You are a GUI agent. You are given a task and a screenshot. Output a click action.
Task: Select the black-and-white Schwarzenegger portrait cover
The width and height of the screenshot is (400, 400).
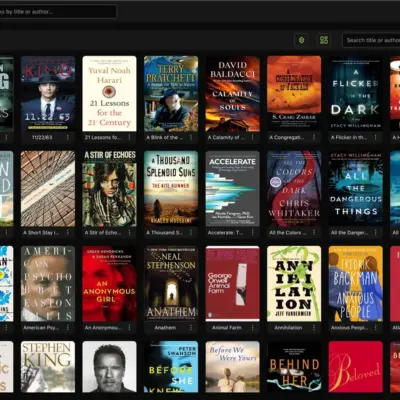(109, 367)
